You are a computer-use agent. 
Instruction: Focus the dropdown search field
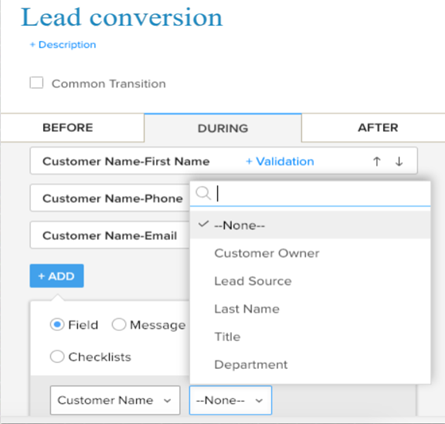(x=310, y=193)
